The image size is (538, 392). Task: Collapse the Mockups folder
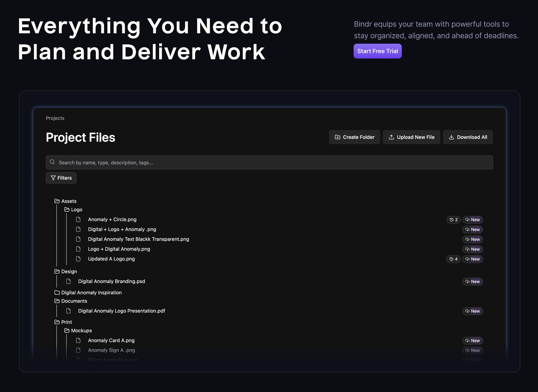(78, 330)
